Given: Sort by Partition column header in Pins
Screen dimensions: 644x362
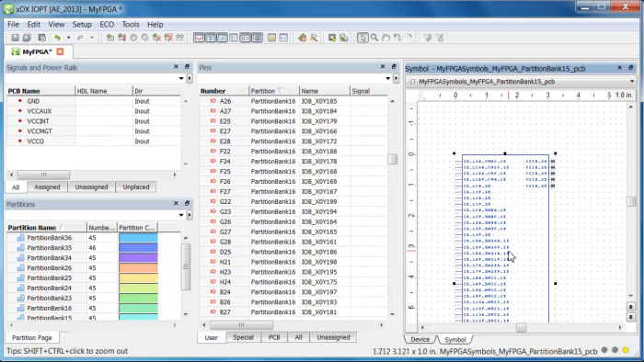Looking at the screenshot, I should click(x=274, y=91).
